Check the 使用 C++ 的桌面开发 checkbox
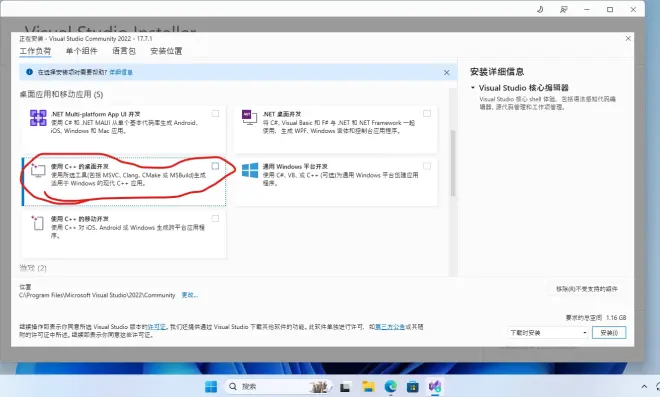This screenshot has height=397, width=660. (x=215, y=166)
